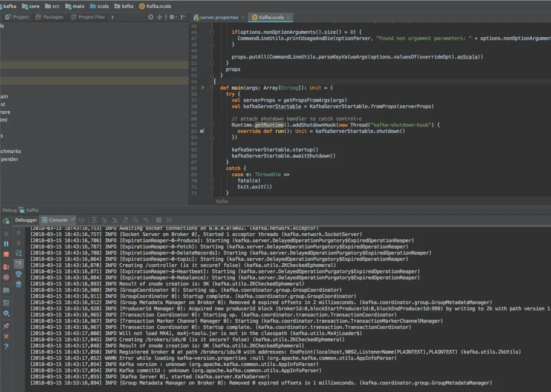Click core folder in breadcrumb bar
The image size is (551, 392).
pos(31,6)
